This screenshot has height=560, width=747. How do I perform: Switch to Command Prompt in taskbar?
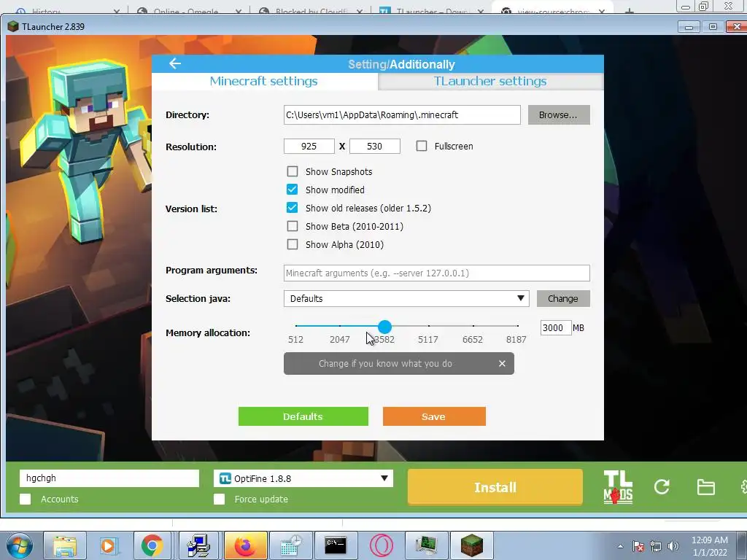click(336, 545)
